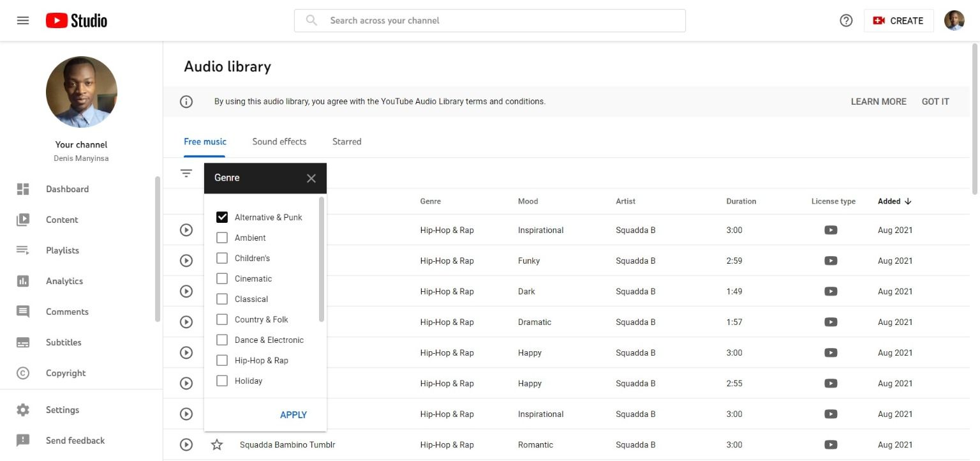Uncheck the Alternative & Punk checkbox
The width and height of the screenshot is (980, 461).
pos(222,217)
